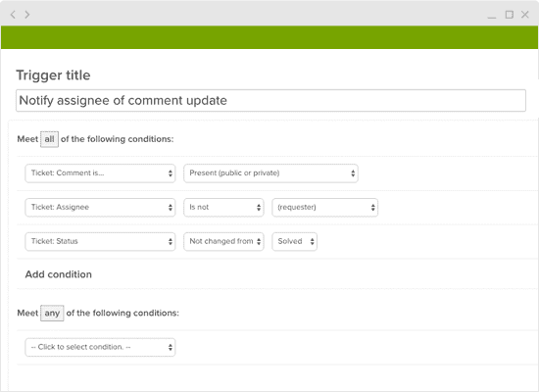Open the 'Present (public or private)' dropdown
Screen dimensions: 539x392
point(270,173)
